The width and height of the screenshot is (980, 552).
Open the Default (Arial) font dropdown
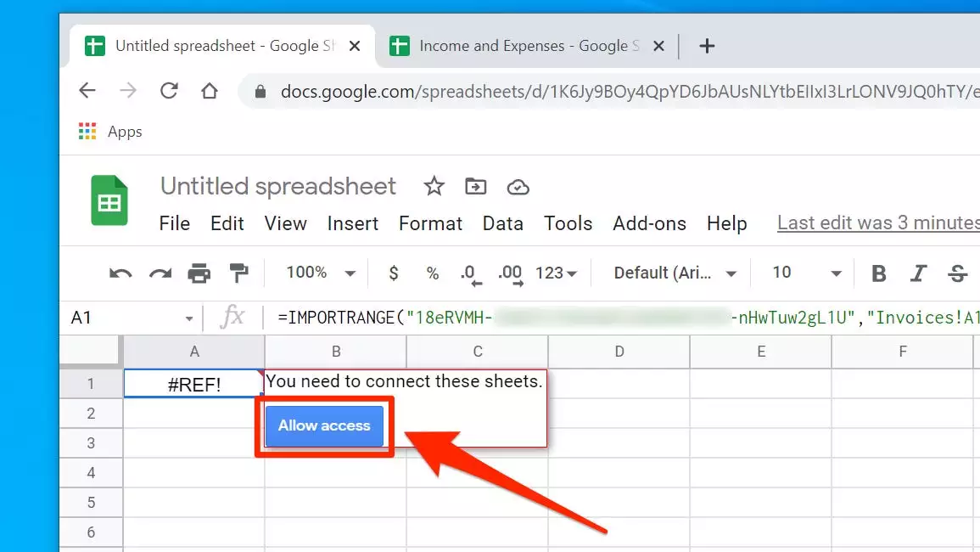click(x=675, y=273)
